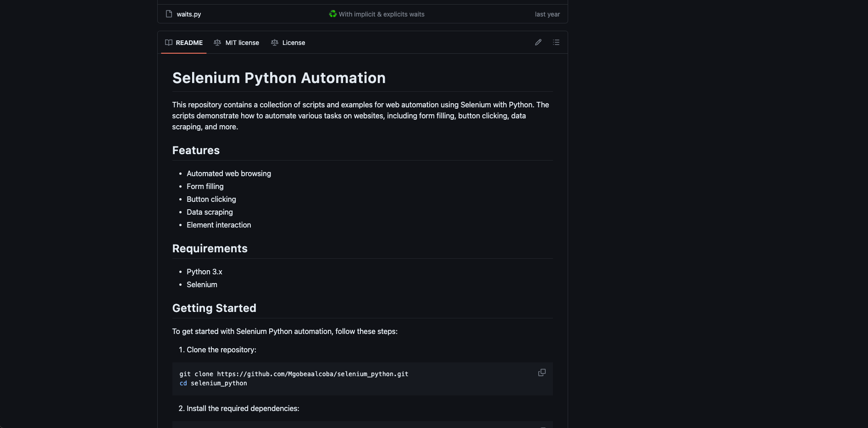Open the README outline list icon
The width and height of the screenshot is (868, 428).
pyautogui.click(x=556, y=42)
